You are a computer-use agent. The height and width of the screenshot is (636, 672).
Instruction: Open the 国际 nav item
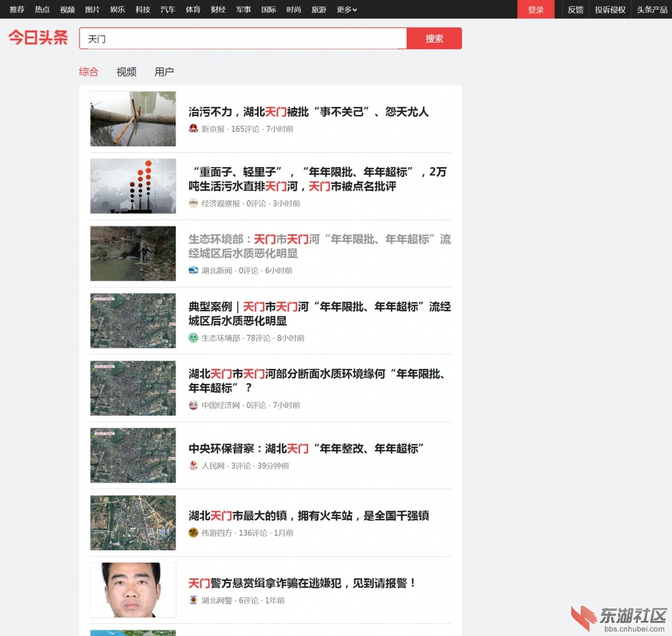(x=269, y=10)
